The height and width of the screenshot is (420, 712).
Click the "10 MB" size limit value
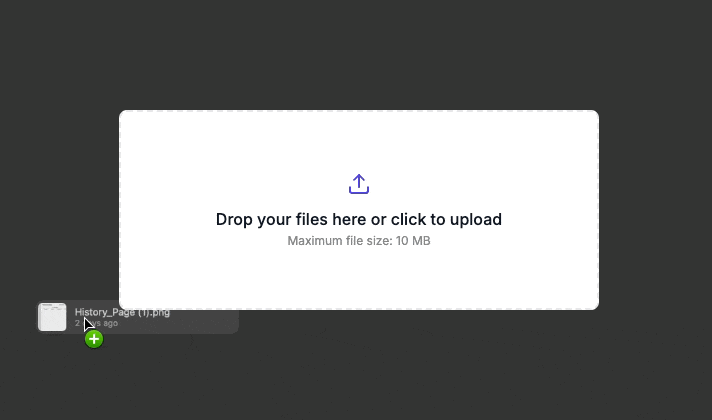tap(413, 241)
